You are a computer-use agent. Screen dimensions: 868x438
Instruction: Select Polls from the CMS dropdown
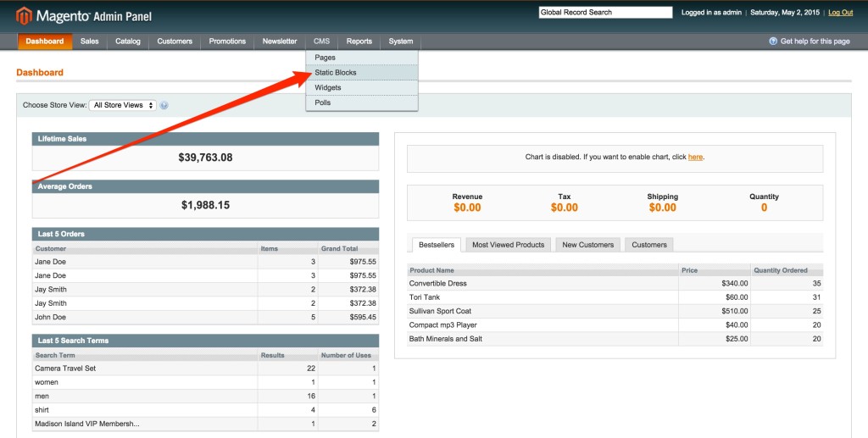(x=362, y=103)
